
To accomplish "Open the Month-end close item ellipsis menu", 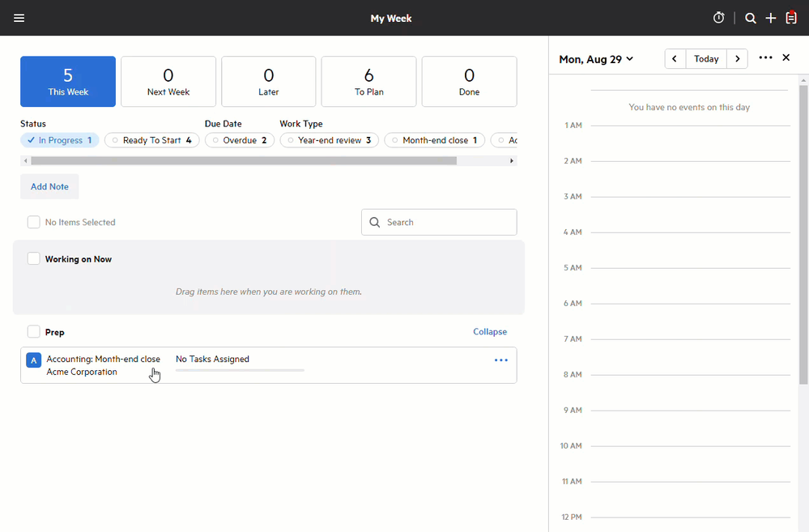I will 501,360.
